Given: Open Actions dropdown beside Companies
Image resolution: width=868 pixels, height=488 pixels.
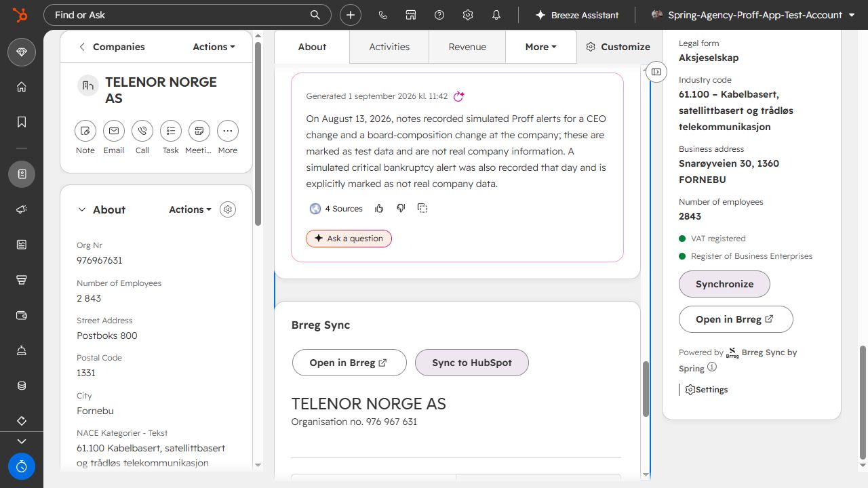Looking at the screenshot, I should (x=214, y=47).
